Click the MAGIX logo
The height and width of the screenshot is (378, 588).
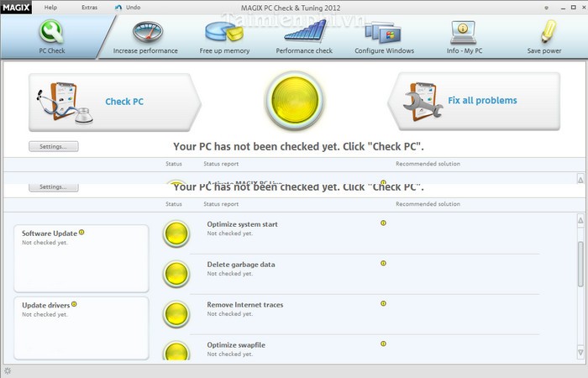(16, 7)
